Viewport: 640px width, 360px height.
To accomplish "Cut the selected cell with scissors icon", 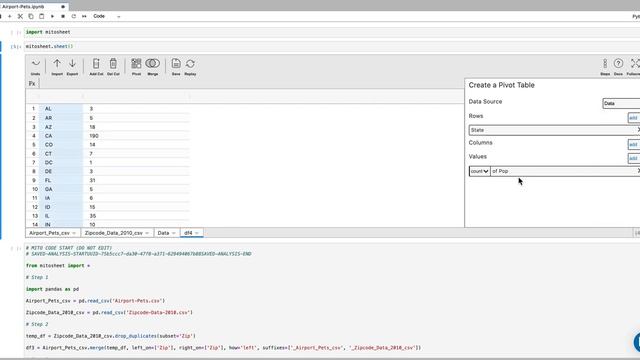I will pyautogui.click(x=20, y=16).
